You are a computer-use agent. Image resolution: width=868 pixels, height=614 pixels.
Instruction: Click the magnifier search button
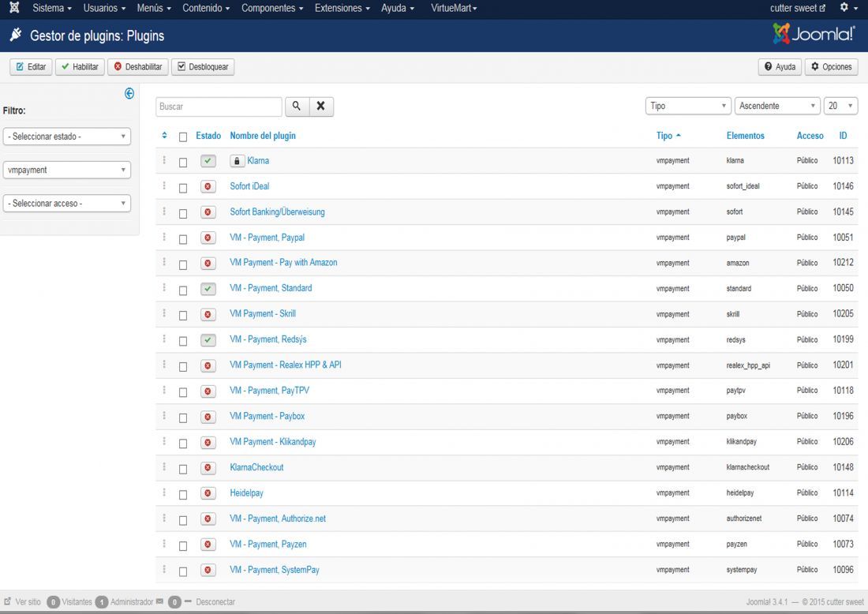coord(297,107)
